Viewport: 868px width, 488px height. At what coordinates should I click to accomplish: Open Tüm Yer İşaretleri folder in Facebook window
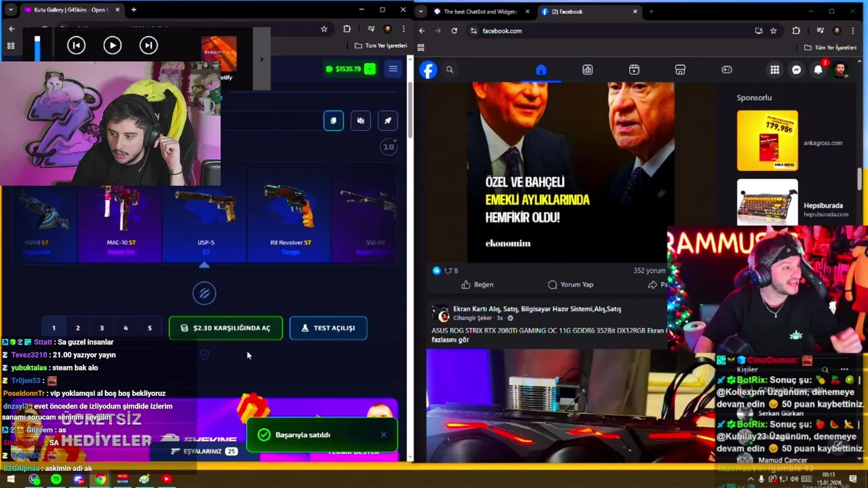[831, 47]
